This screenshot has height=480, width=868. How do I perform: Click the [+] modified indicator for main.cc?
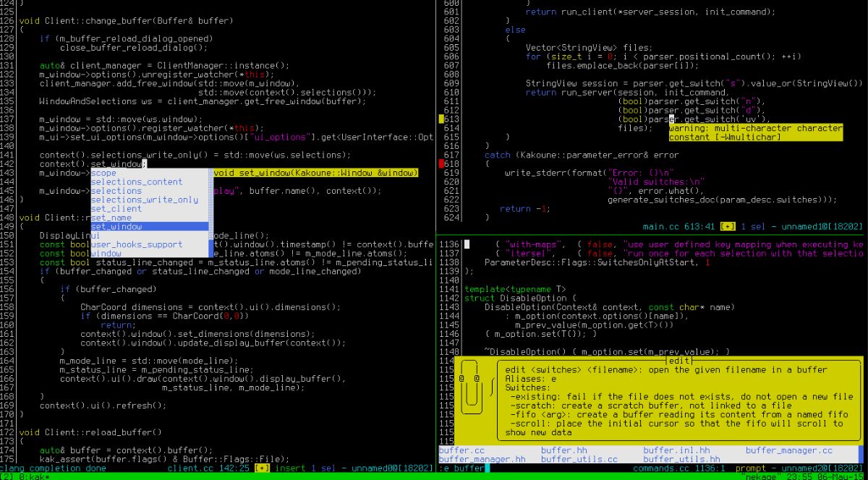tap(728, 226)
